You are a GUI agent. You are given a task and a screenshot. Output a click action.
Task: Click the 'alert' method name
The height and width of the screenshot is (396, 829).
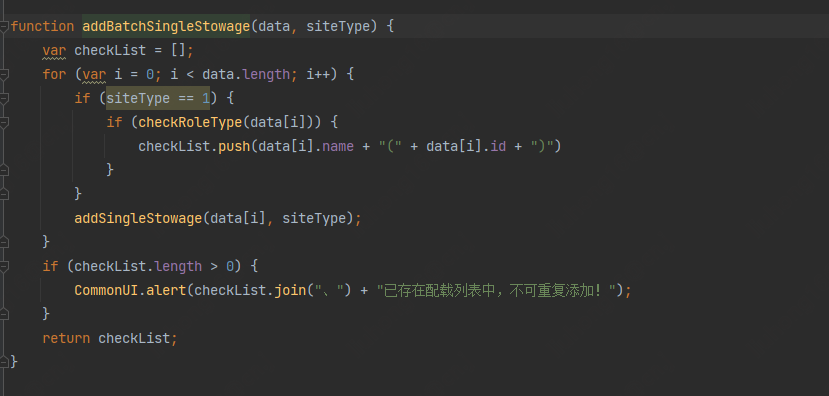point(166,290)
